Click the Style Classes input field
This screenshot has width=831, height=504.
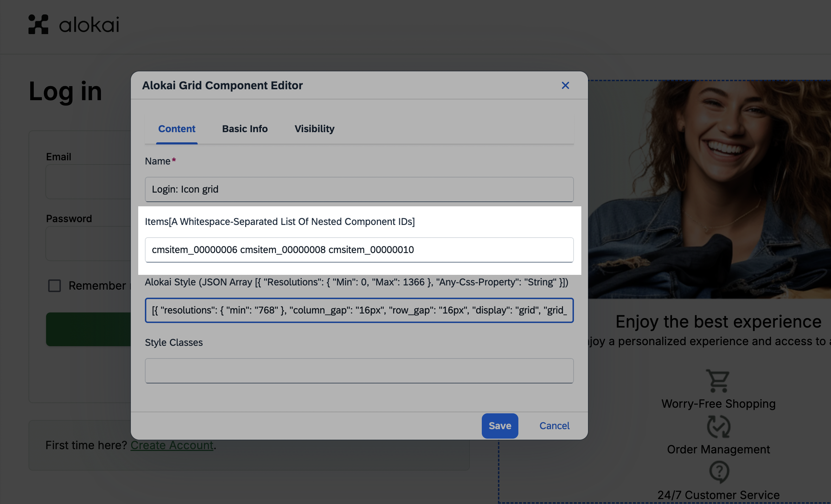coord(359,371)
